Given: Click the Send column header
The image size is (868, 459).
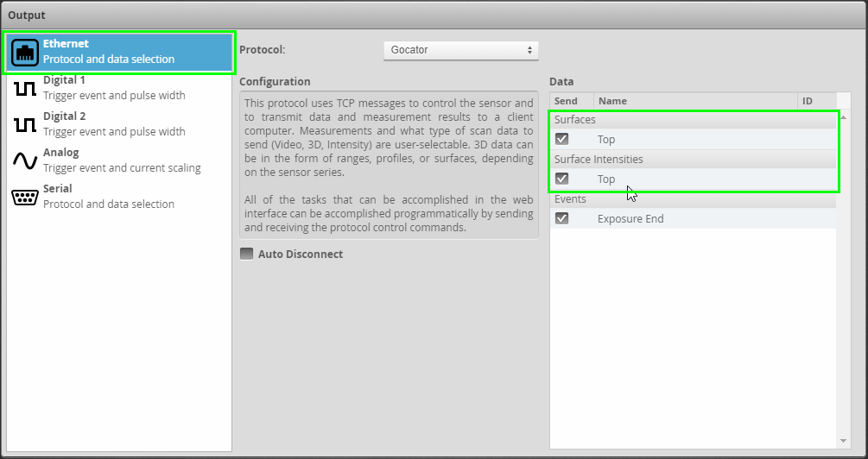Looking at the screenshot, I should (571, 101).
